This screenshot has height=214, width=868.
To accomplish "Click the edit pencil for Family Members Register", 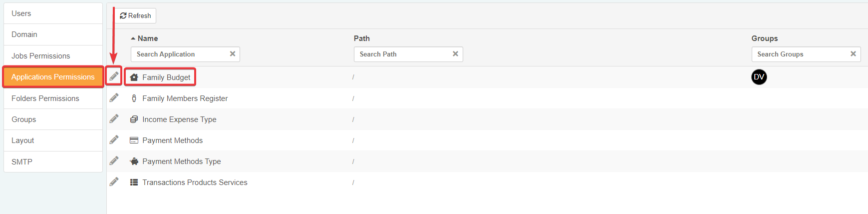I will pyautogui.click(x=114, y=98).
